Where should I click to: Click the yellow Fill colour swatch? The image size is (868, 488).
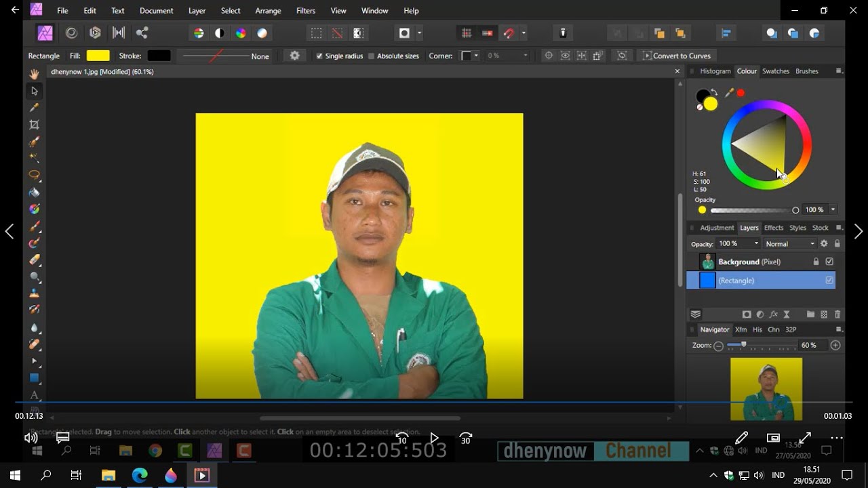(x=98, y=56)
